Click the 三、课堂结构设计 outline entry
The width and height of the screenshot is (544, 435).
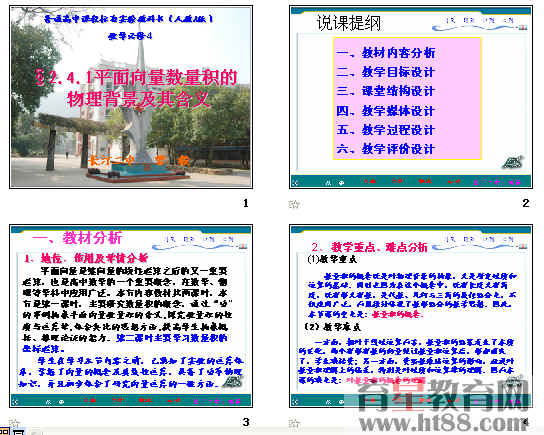pos(386,91)
